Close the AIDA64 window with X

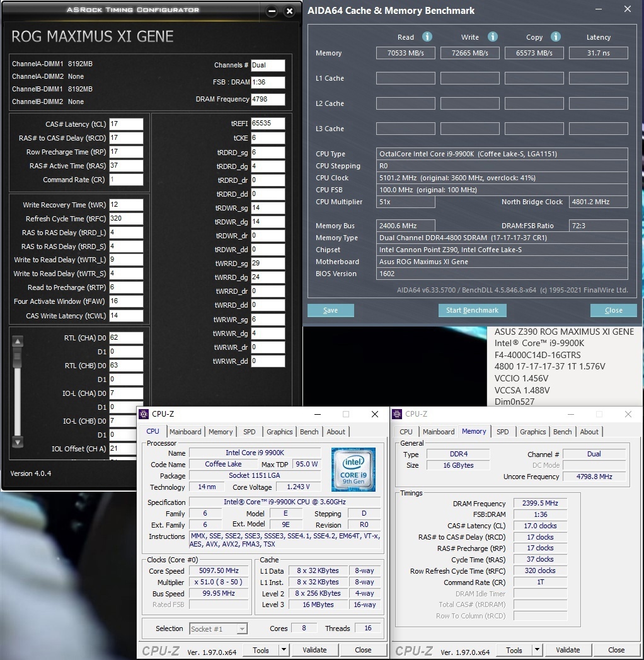tap(627, 9)
